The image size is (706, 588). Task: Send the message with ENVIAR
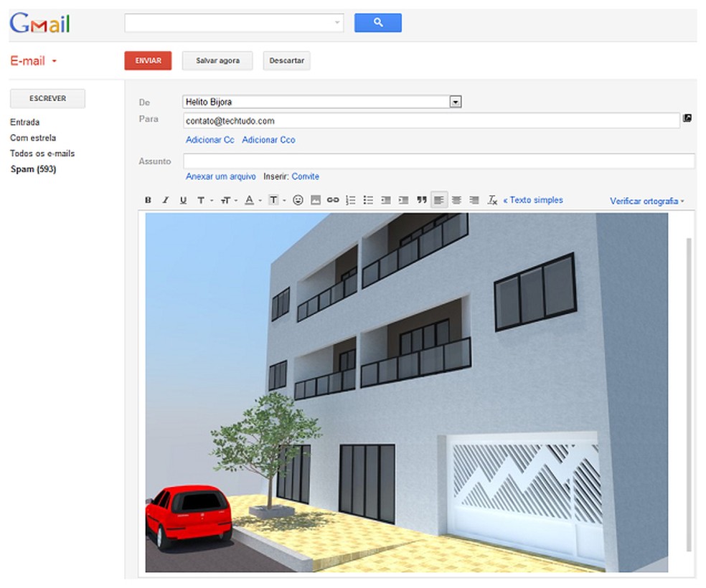coord(148,61)
